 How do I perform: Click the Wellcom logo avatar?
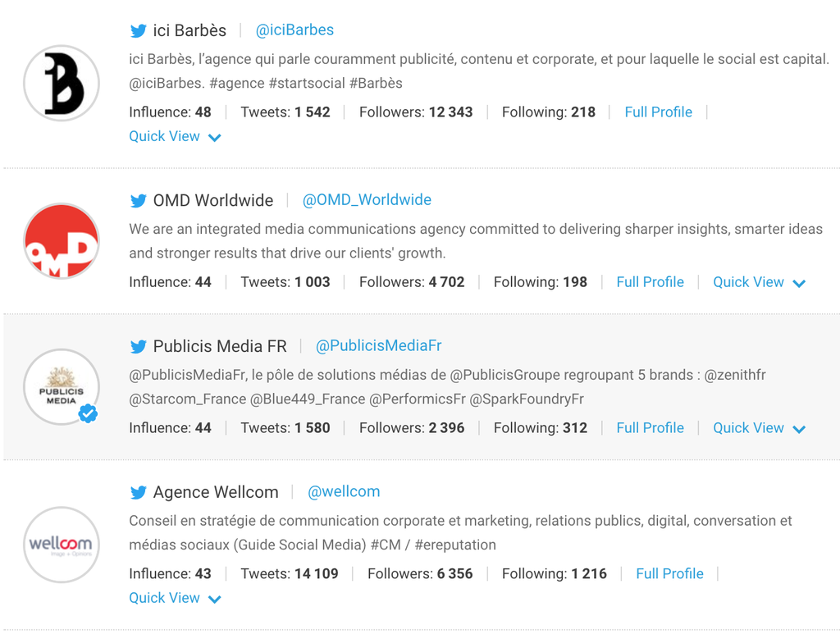pos(62,544)
